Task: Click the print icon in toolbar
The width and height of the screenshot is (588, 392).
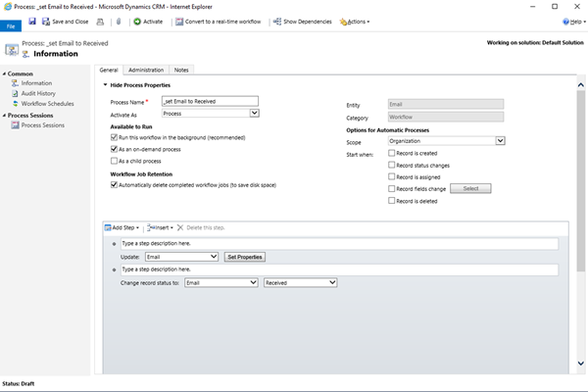Action: click(x=101, y=21)
